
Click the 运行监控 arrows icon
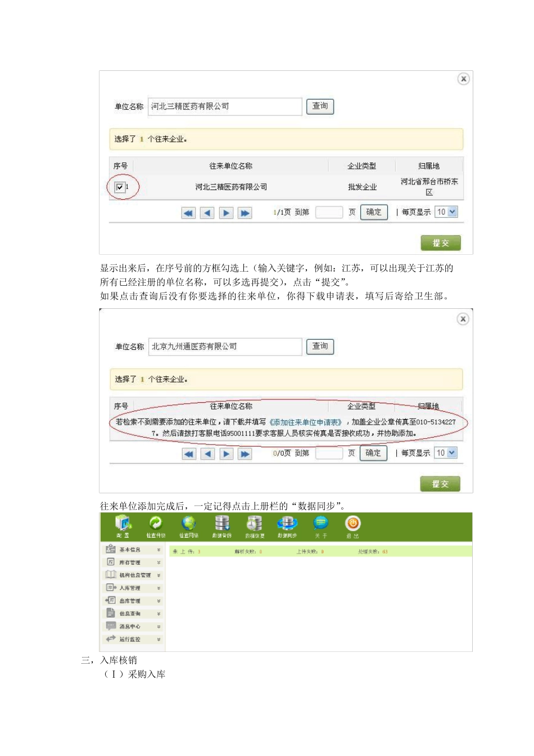pyautogui.click(x=111, y=638)
